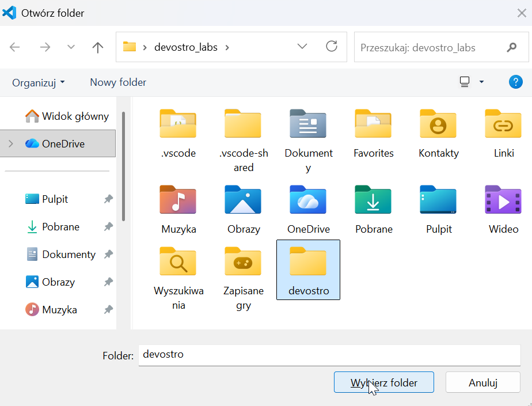Image resolution: width=532 pixels, height=406 pixels.
Task: Expand the address bar history dropdown
Action: pyautogui.click(x=302, y=47)
